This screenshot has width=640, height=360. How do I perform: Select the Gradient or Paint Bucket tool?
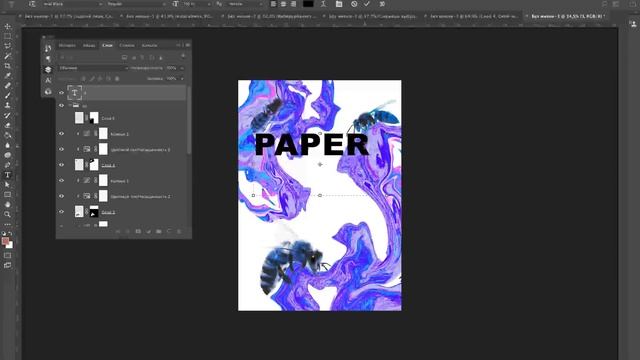pos(7,135)
